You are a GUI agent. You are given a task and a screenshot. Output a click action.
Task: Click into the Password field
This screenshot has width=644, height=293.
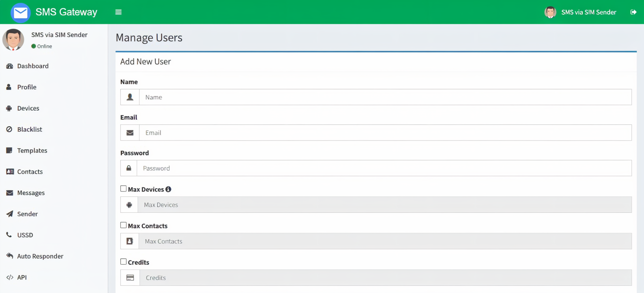click(x=384, y=168)
